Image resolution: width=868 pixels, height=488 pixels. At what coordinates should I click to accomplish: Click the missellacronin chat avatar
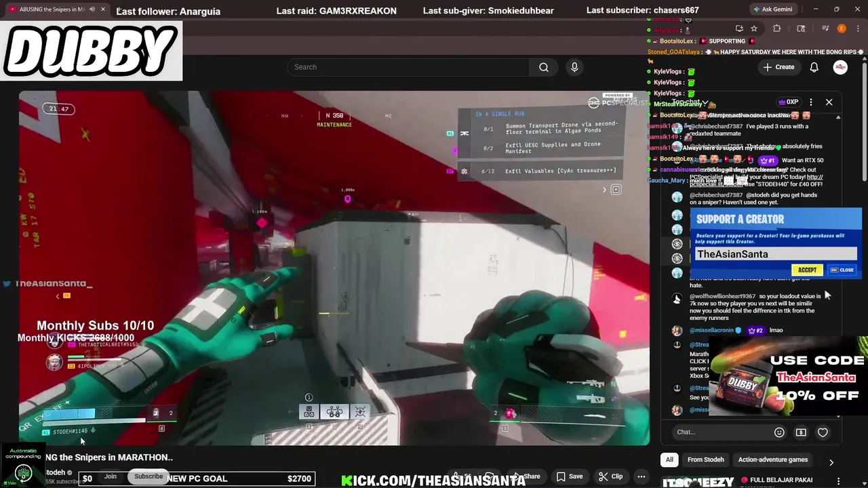(x=677, y=331)
